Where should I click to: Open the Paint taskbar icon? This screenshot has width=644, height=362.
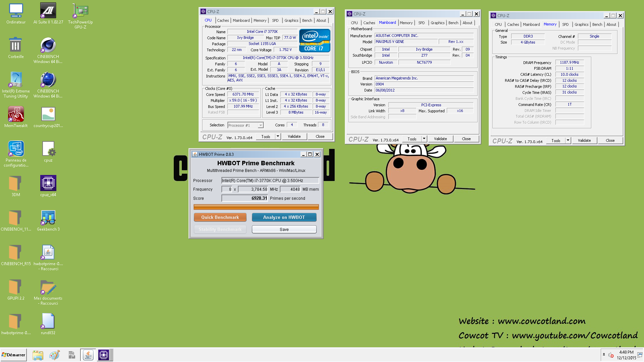(x=54, y=355)
